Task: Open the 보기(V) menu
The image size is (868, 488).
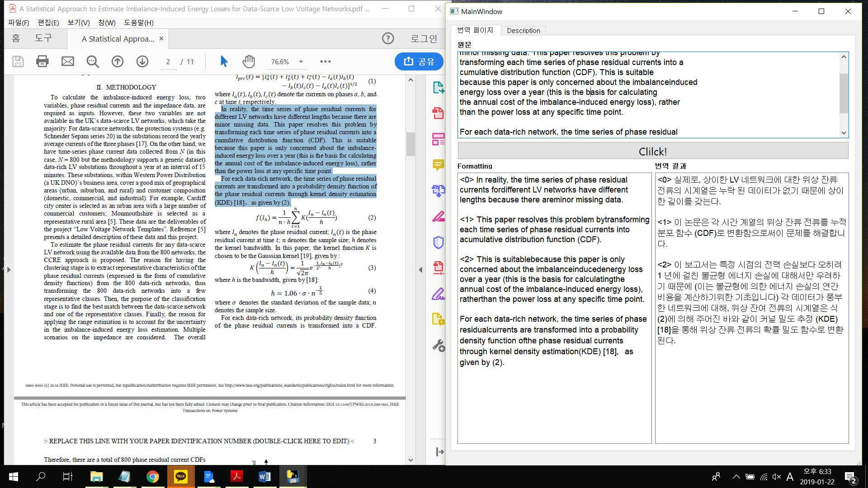Action: point(79,23)
